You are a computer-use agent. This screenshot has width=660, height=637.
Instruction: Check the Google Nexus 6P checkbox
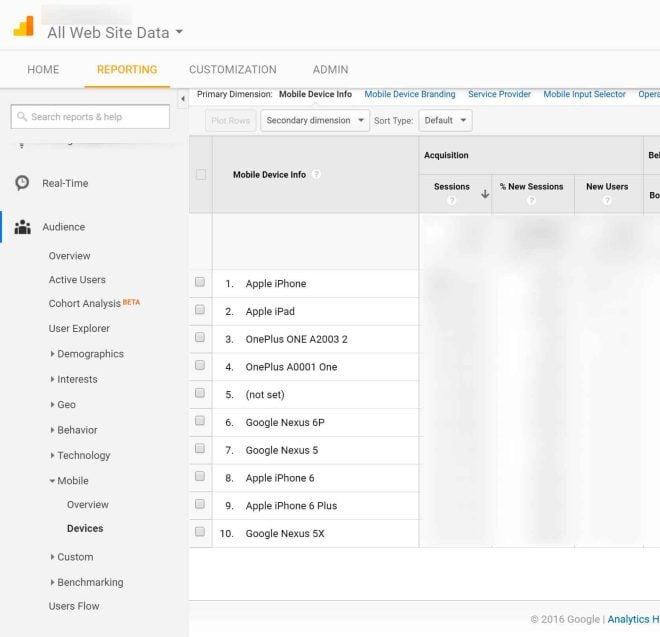click(200, 421)
